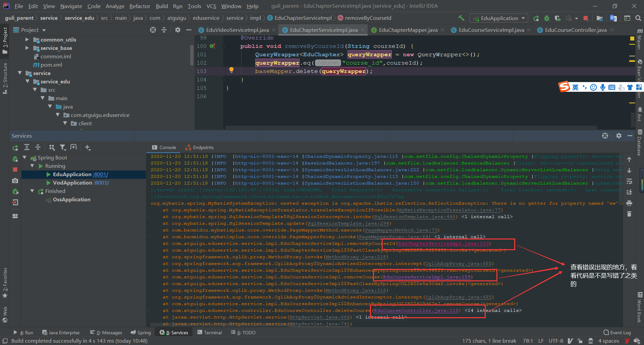Expand common_utils folder
644x345 pixels.
pos(27,40)
